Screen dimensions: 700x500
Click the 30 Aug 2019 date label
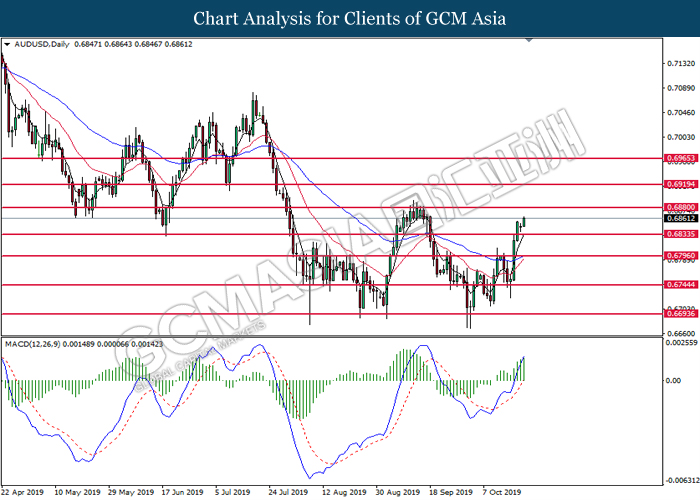(x=395, y=492)
